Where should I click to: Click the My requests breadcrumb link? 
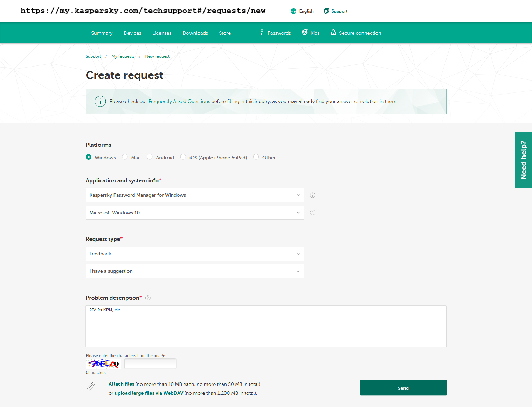[123, 56]
